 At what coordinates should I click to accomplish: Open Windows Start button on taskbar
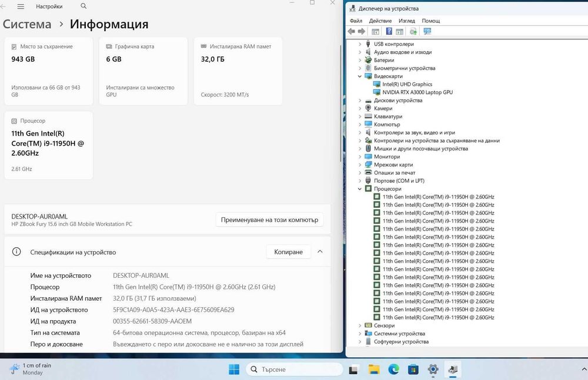[x=234, y=369]
